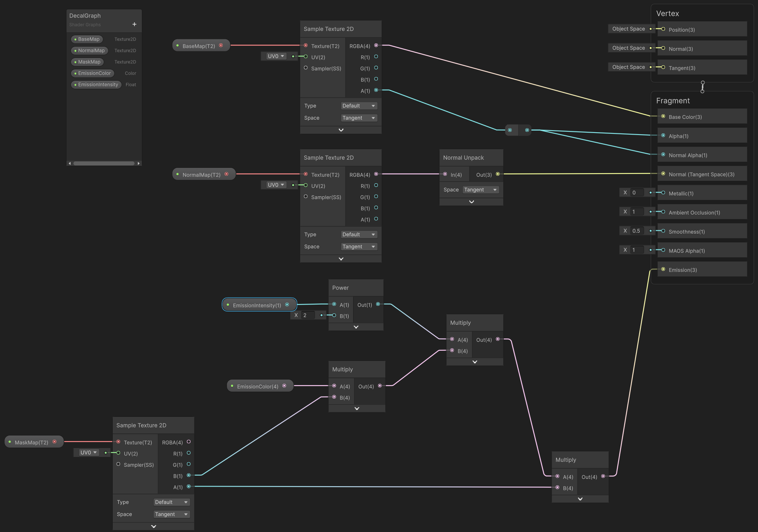Click Sampler(SS) input port of BaseMap Sample Texture
The image size is (758, 532).
click(x=306, y=68)
